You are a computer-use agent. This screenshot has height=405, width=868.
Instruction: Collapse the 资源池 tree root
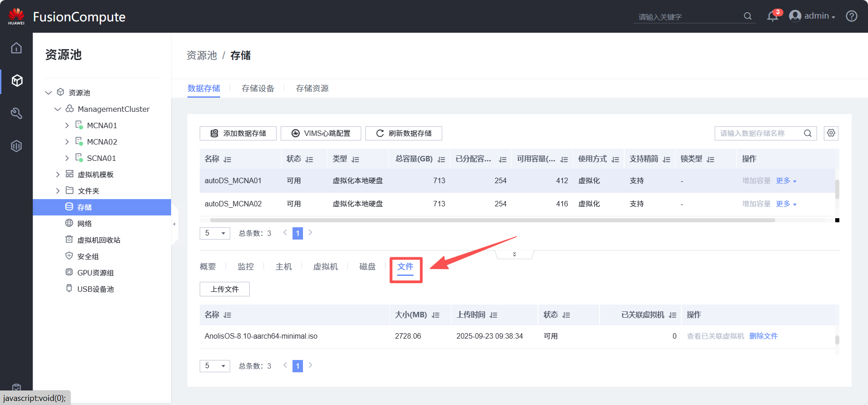(x=49, y=93)
